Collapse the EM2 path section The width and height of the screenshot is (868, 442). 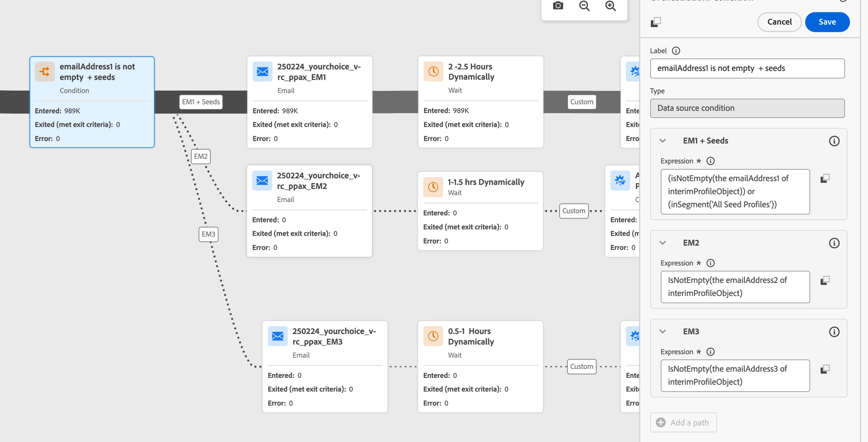coord(662,243)
